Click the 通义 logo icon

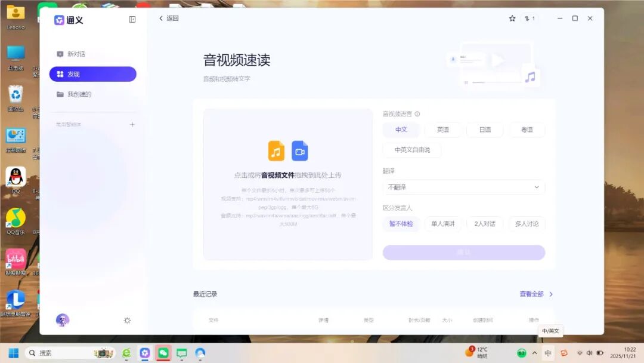(x=59, y=20)
